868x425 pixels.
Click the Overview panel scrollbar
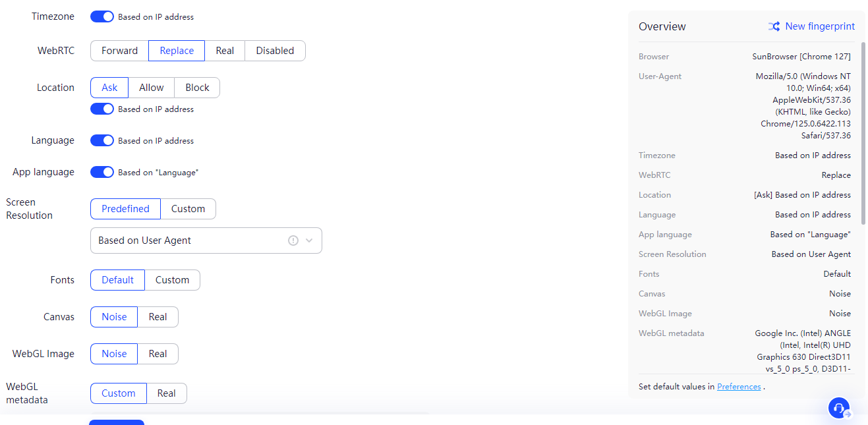(863, 132)
